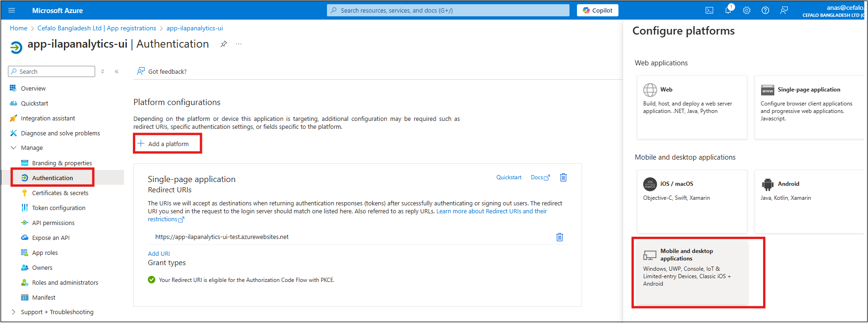
Task: Focus the global search resources box
Action: tap(448, 10)
